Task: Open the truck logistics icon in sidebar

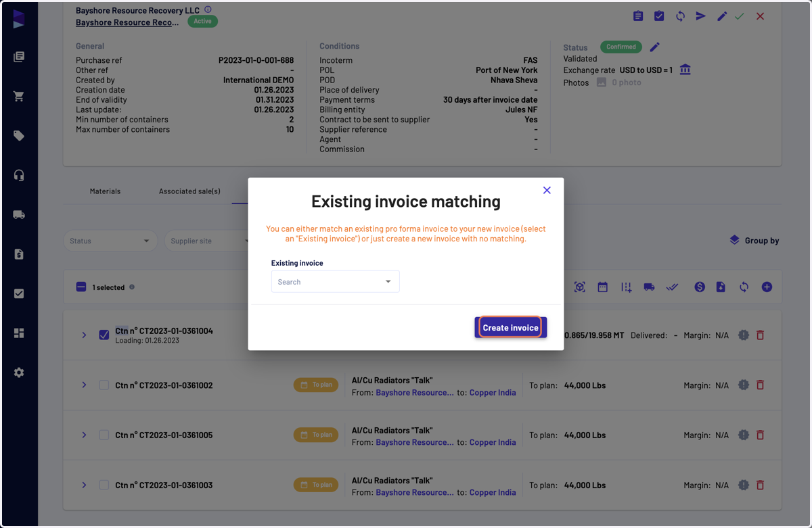Action: click(x=19, y=215)
